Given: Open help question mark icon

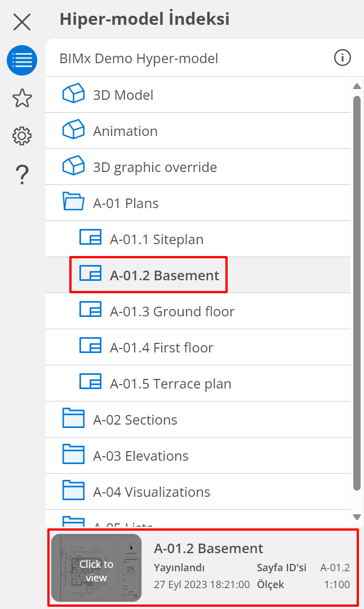Looking at the screenshot, I should pyautogui.click(x=22, y=174).
